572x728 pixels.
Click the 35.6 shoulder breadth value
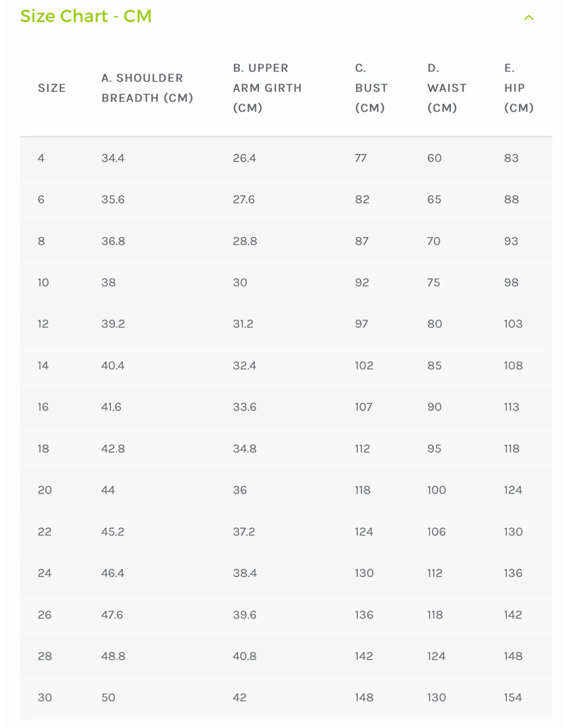click(113, 200)
